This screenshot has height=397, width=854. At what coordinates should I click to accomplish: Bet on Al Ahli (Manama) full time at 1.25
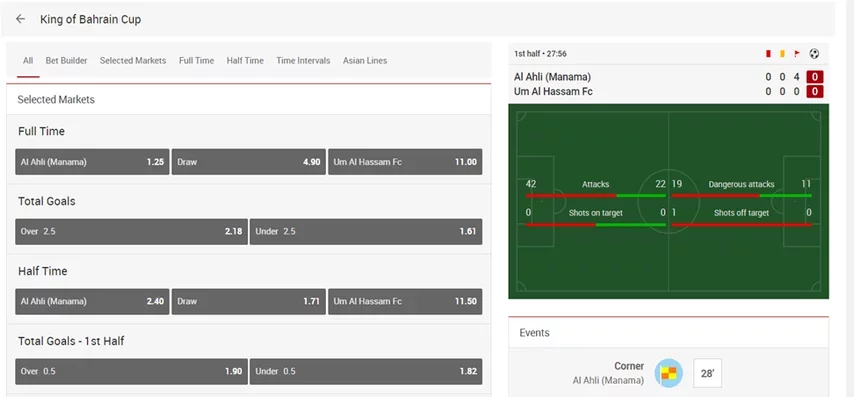pos(92,162)
